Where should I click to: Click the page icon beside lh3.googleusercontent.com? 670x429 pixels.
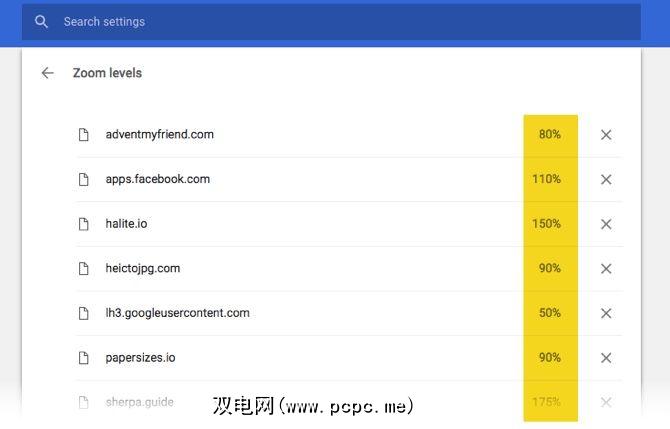coord(84,313)
